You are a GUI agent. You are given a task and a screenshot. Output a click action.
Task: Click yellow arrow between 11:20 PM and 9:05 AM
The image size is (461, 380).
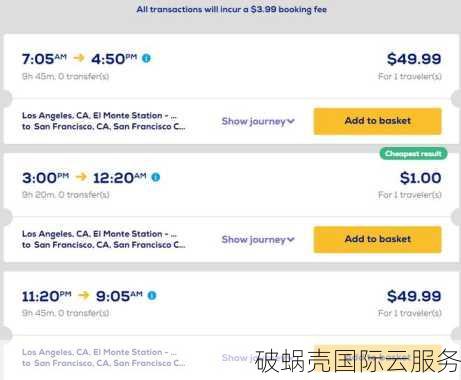point(84,295)
